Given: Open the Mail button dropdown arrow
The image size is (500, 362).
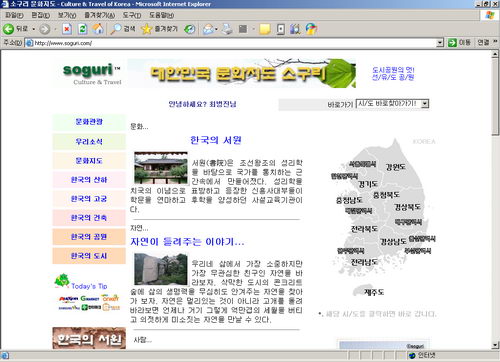Looking at the screenshot, I should pos(217,29).
